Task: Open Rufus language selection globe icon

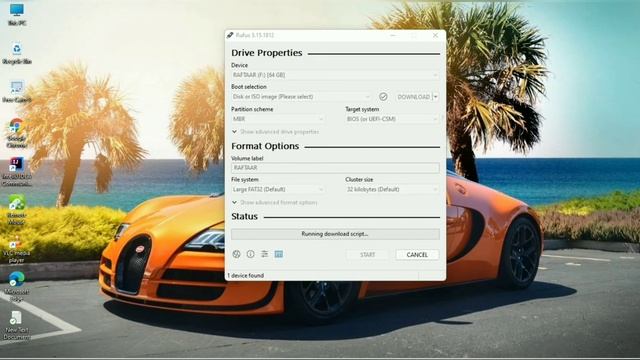Action: (x=236, y=254)
